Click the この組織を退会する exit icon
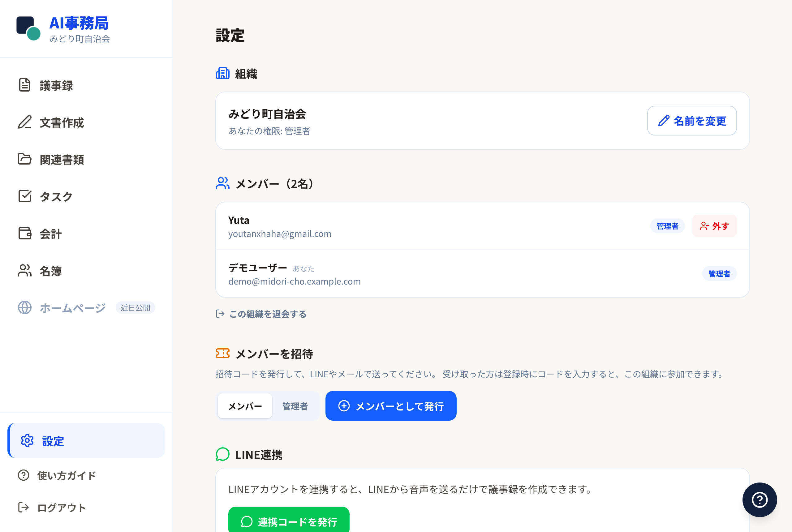Screen dimensions: 792x532 coord(220,314)
